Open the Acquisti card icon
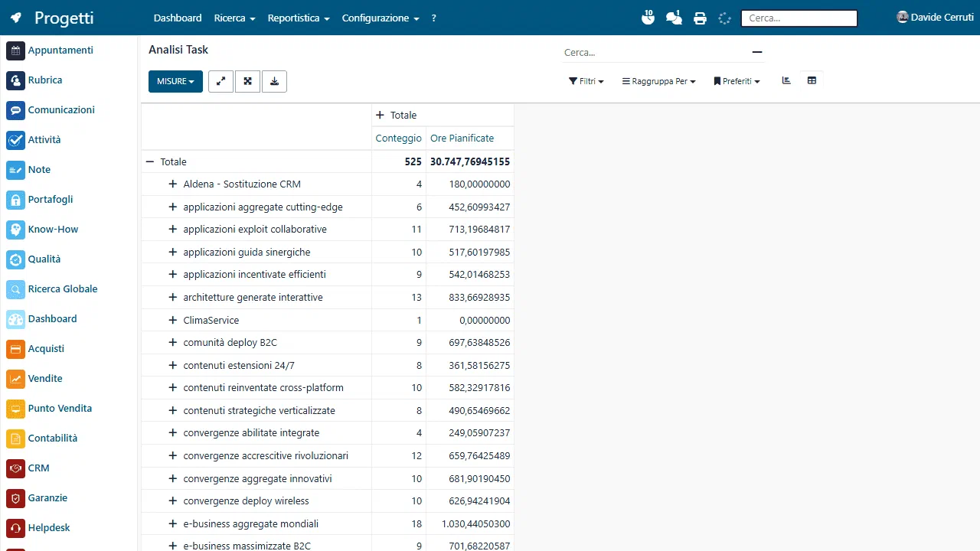Image resolution: width=980 pixels, height=551 pixels. [x=16, y=349]
